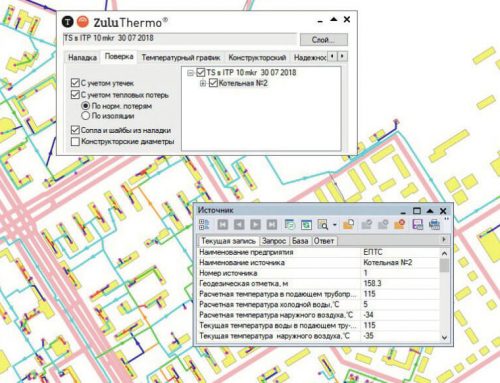
Task: Enable 'Конструкторские диаметры' checkbox
Action: (x=75, y=142)
